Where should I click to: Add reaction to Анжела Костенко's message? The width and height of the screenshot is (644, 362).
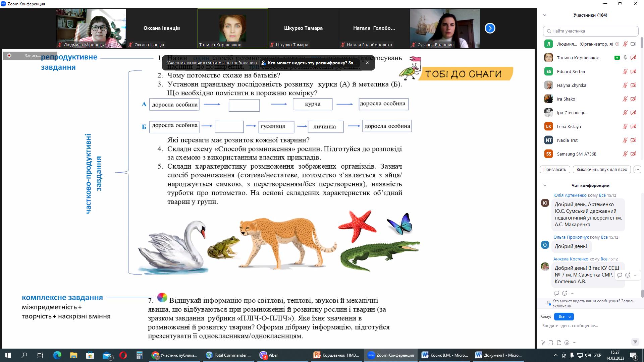tap(628, 275)
